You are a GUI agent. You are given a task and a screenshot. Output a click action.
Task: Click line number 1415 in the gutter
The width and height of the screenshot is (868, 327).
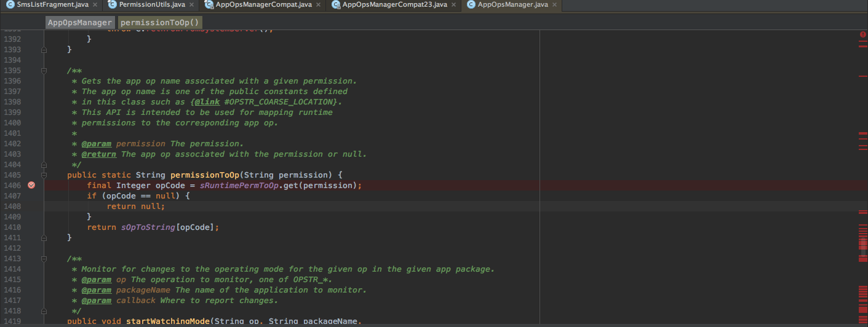[12, 280]
